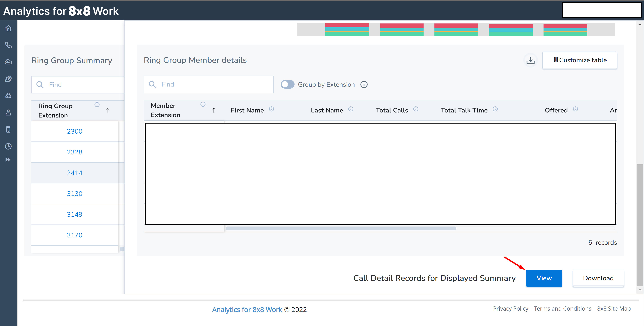
Task: Click the Customize table button
Action: coord(580,60)
